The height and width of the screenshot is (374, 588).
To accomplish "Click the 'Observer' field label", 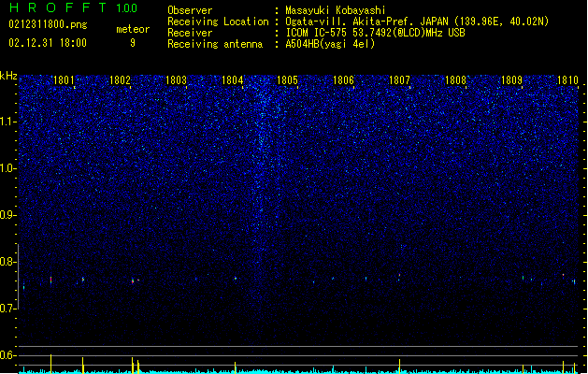I will click(190, 10).
